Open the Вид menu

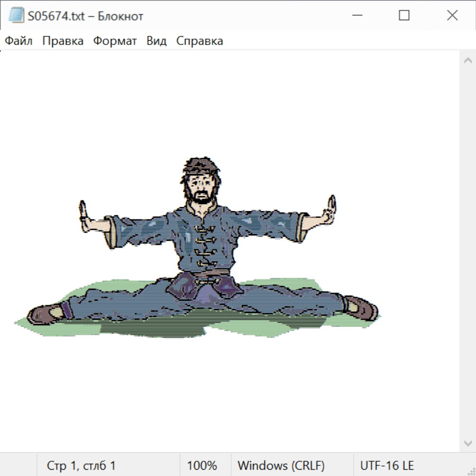click(156, 41)
